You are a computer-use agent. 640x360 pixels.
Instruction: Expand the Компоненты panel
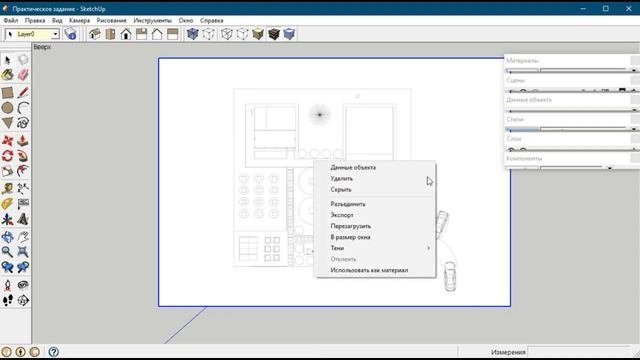pyautogui.click(x=572, y=158)
